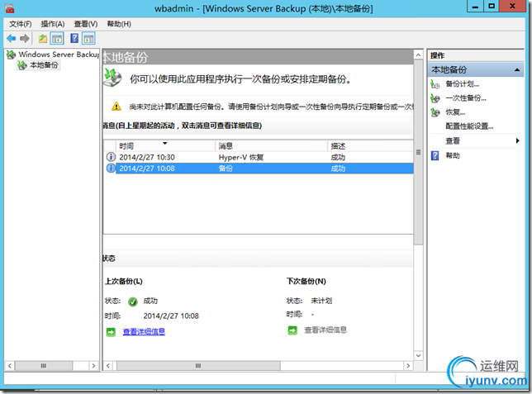Click the yellow warning triangle icon

click(116, 107)
